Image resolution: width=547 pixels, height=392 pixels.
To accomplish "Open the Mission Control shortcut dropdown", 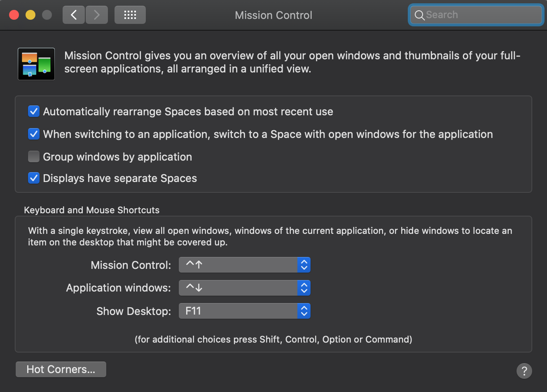I will tap(244, 265).
